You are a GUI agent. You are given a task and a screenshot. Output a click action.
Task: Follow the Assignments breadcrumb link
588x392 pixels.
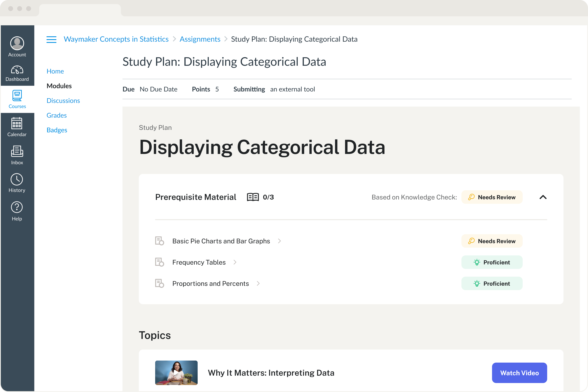click(x=200, y=39)
